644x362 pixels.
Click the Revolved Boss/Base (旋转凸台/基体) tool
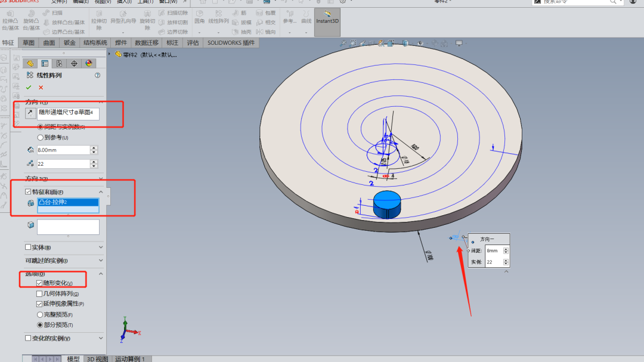31,20
